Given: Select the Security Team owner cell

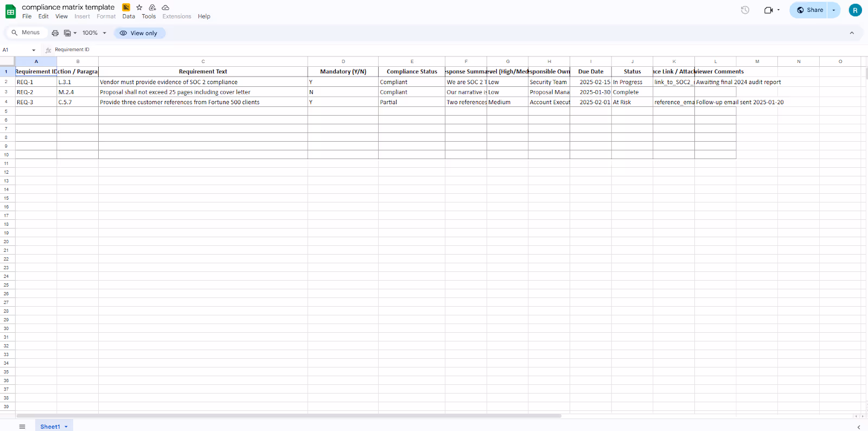Looking at the screenshot, I should (x=549, y=82).
